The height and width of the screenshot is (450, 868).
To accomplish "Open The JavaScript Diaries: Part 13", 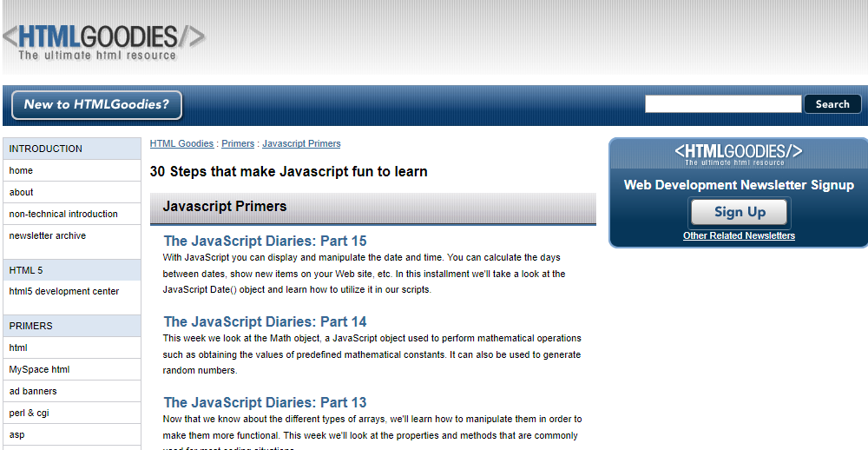I will point(265,403).
